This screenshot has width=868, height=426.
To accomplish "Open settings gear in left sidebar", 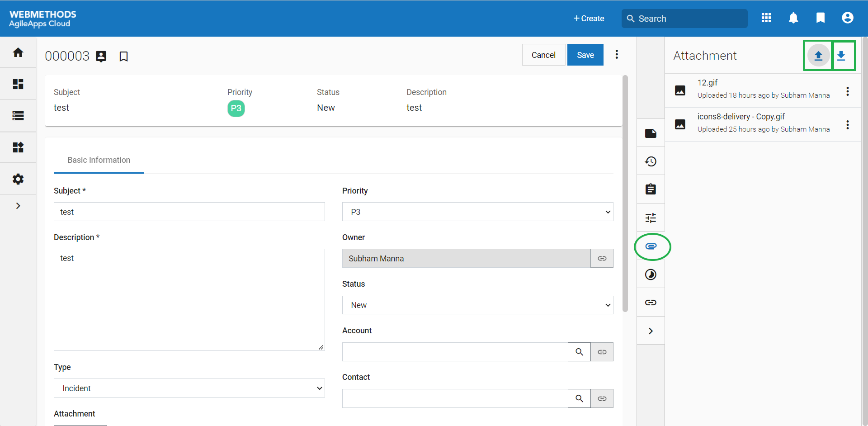I will [18, 179].
